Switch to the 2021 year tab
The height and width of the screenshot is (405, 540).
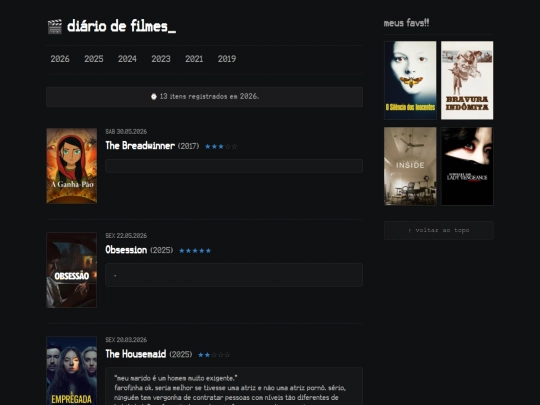[x=194, y=59]
